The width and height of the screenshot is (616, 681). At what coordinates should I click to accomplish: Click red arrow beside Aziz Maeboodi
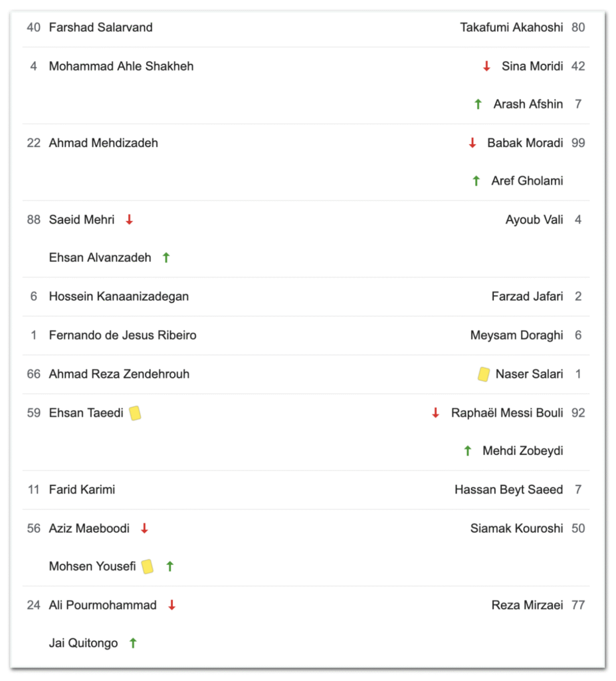[144, 529]
